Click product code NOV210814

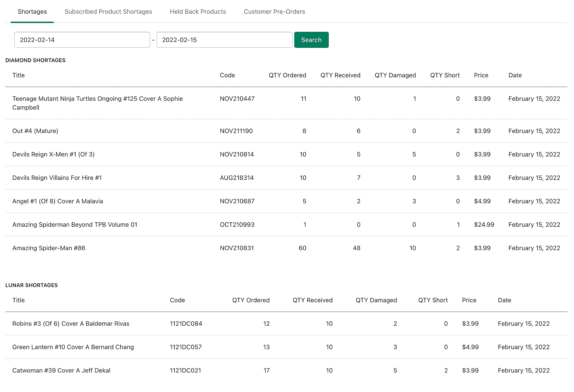pyautogui.click(x=237, y=154)
